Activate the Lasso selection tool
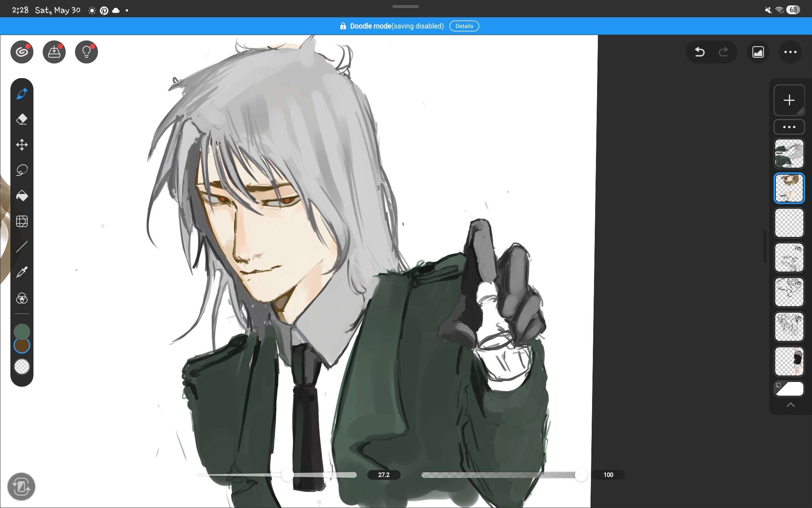The width and height of the screenshot is (812, 508). (x=22, y=170)
